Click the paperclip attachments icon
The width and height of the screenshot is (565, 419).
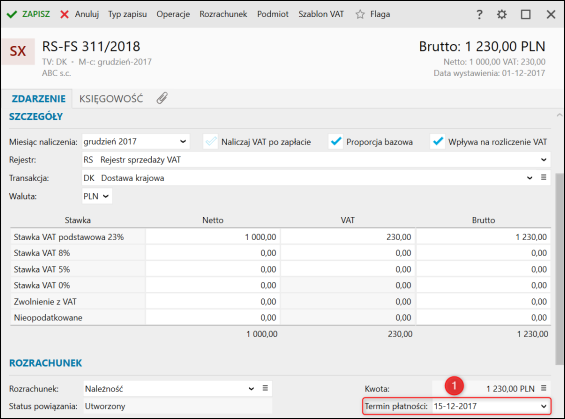162,98
